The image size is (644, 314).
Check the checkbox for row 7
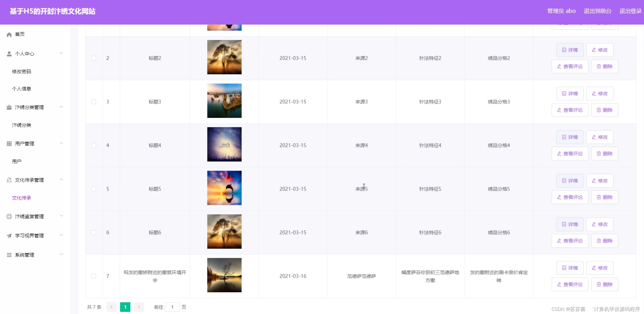pyautogui.click(x=93, y=276)
